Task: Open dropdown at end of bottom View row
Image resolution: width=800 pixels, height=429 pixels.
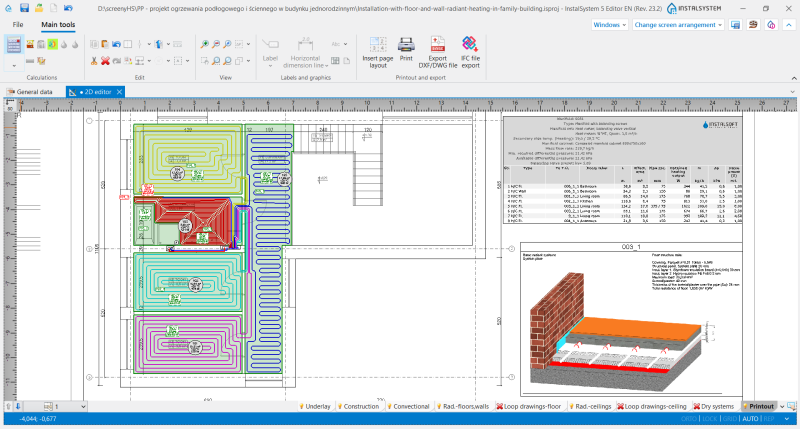Action: pyautogui.click(x=248, y=61)
